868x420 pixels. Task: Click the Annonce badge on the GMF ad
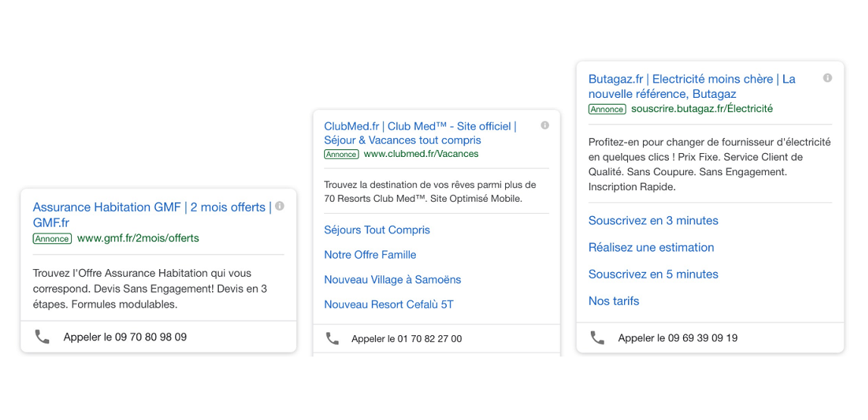click(x=52, y=239)
